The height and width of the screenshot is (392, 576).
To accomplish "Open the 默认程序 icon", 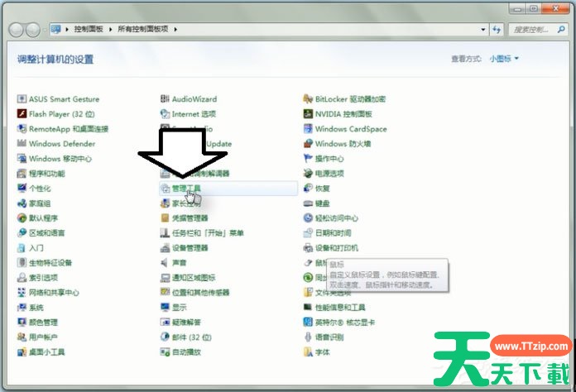I will [x=22, y=218].
